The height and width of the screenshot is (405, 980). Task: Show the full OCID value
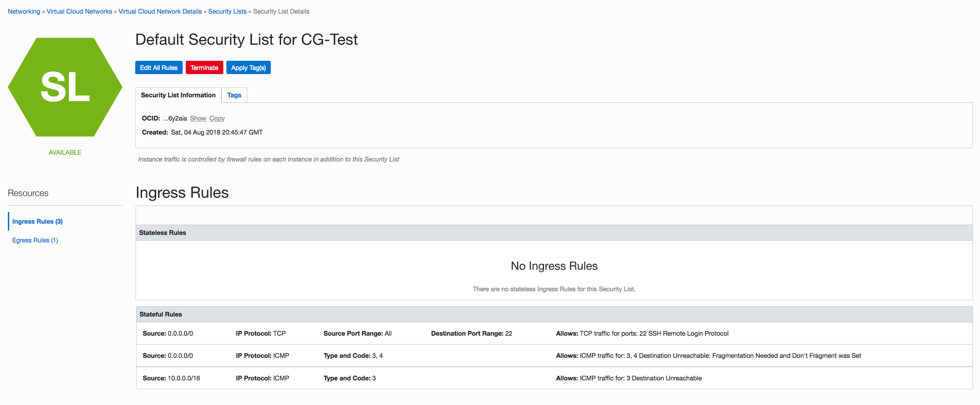pos(198,118)
